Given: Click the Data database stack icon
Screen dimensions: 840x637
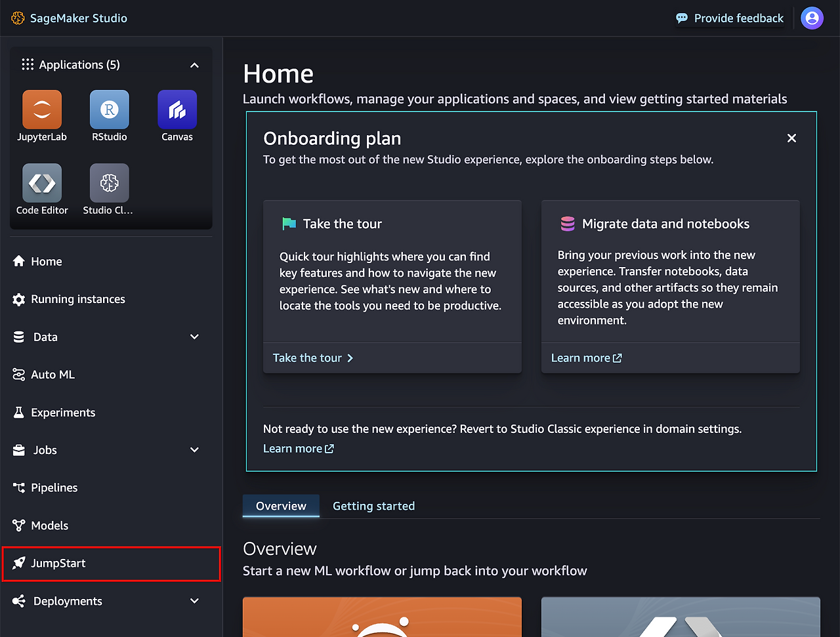Looking at the screenshot, I should click(x=19, y=337).
